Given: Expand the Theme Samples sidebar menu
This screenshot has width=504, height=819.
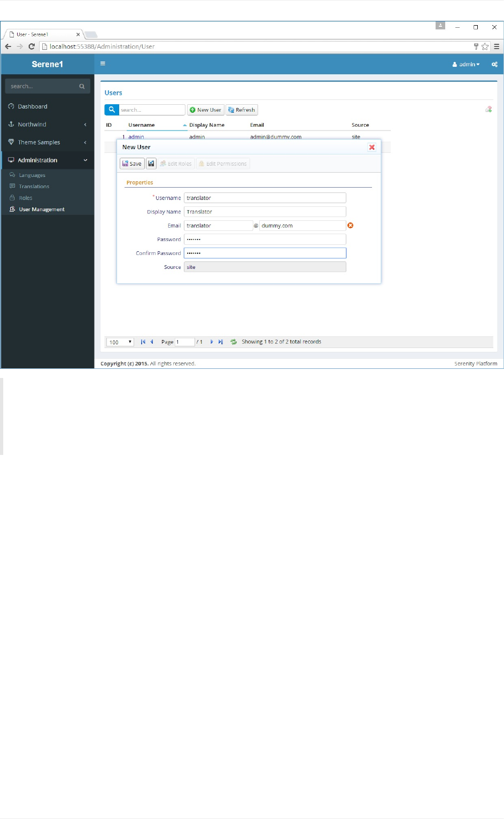Looking at the screenshot, I should pos(48,142).
